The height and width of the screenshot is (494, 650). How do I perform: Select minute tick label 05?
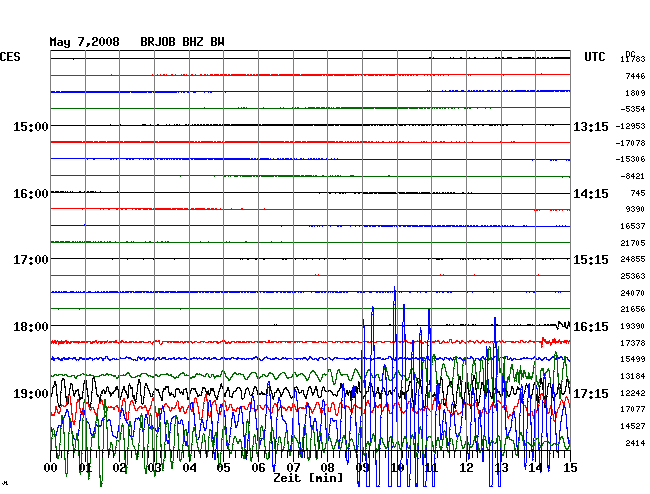(223, 468)
